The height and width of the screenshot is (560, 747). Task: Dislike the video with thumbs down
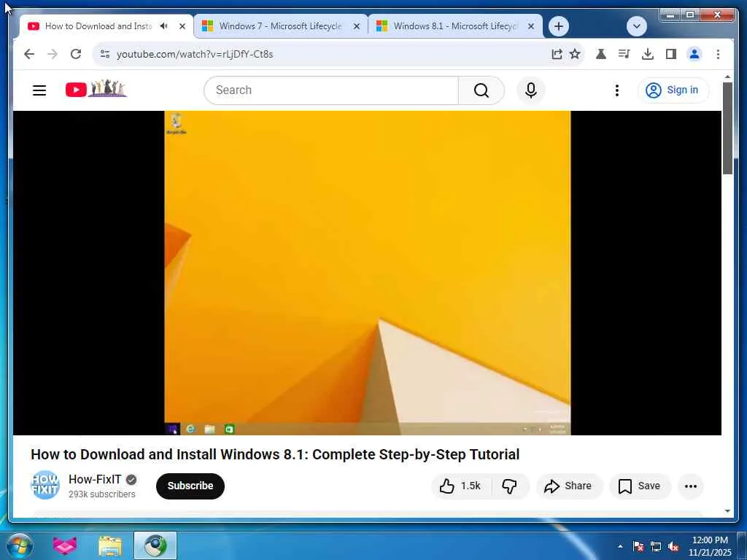point(510,486)
